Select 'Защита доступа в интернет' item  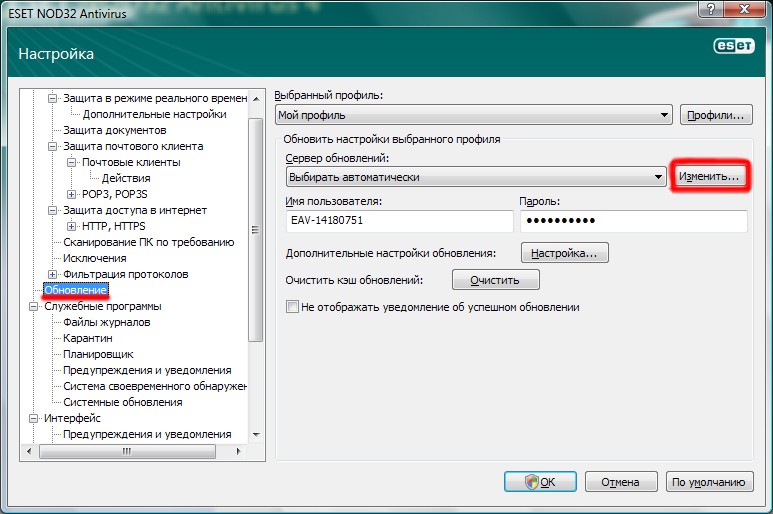pyautogui.click(x=135, y=210)
